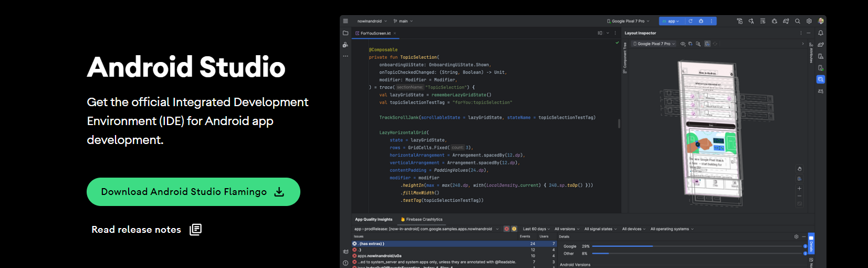Open the Project folder tool window icon
Screen dimensions: 868x268
click(x=346, y=33)
